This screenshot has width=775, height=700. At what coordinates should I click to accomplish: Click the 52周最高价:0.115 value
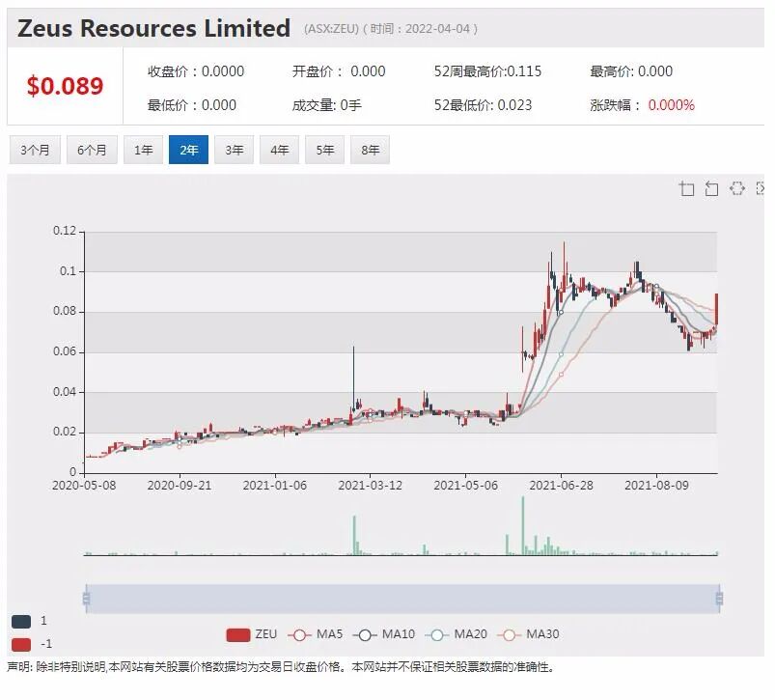[487, 71]
